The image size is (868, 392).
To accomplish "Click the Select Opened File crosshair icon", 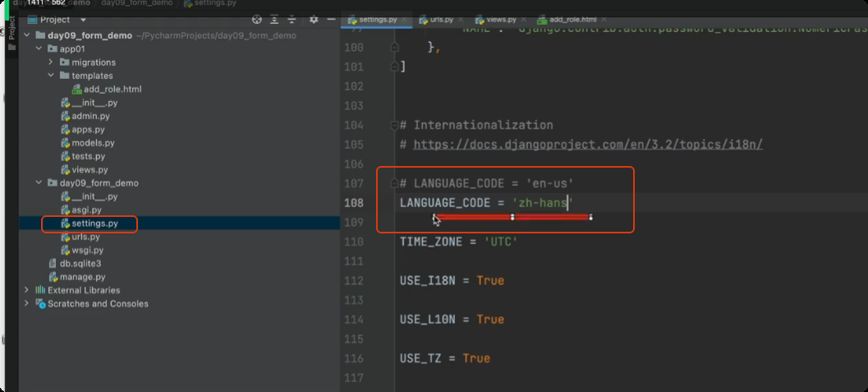I will (256, 20).
